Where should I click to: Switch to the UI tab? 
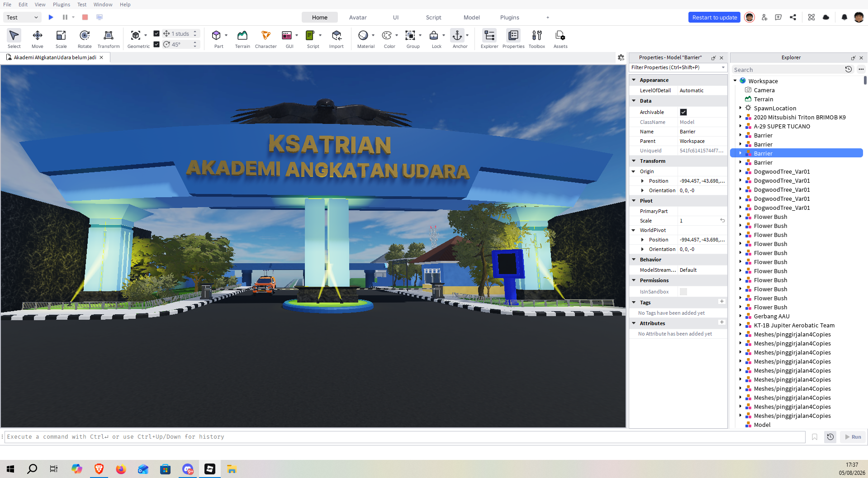point(396,17)
